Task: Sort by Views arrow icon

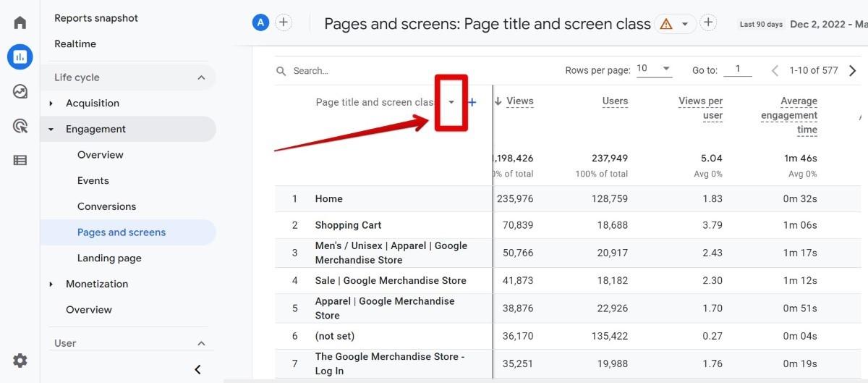Action: pyautogui.click(x=498, y=101)
